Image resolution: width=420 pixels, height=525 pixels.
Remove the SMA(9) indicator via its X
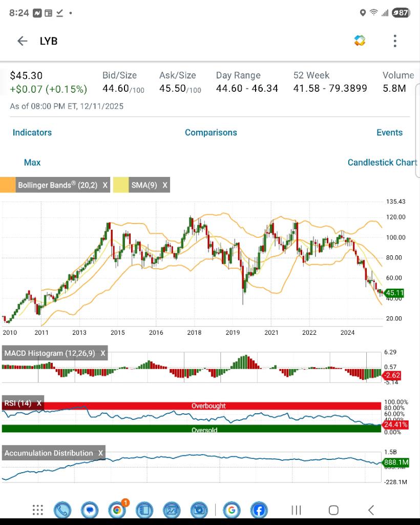[x=165, y=185]
